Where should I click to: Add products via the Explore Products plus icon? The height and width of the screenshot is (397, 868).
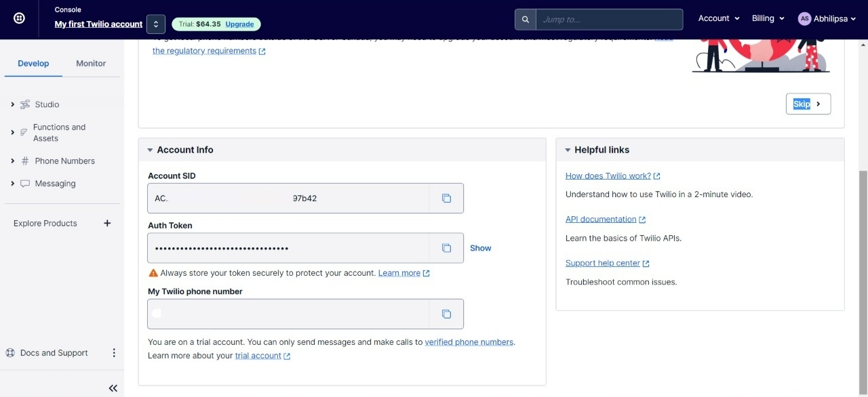tap(106, 223)
